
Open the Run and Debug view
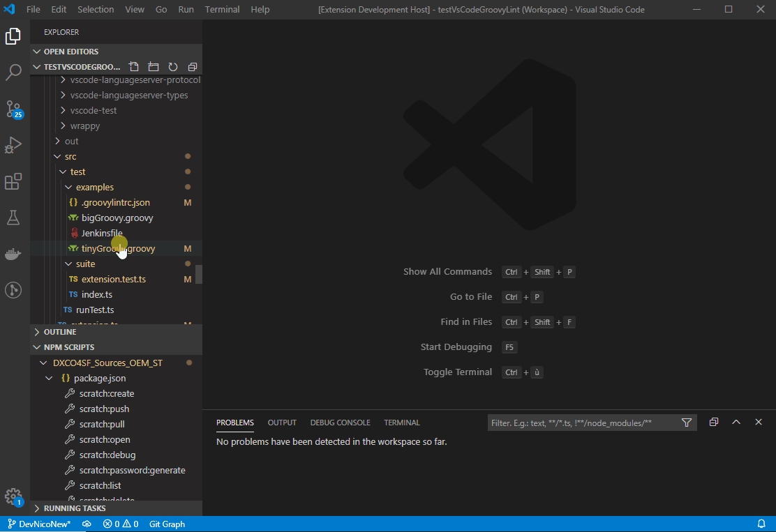13,145
